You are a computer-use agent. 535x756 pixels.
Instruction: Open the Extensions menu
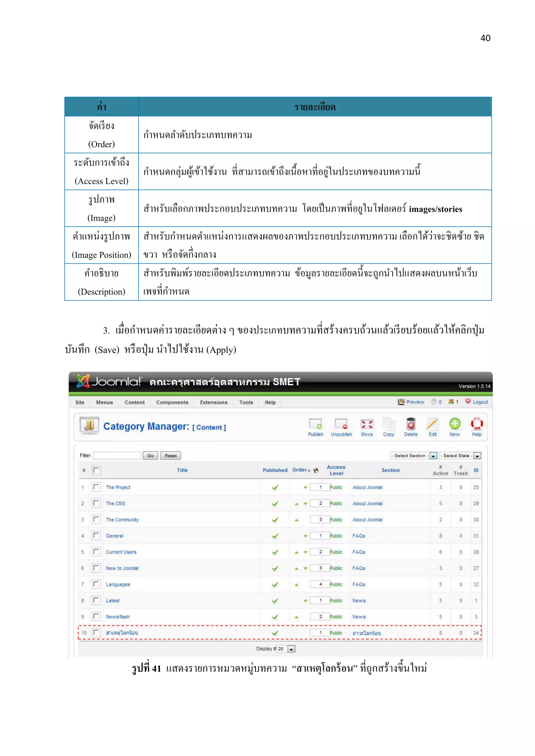point(214,402)
